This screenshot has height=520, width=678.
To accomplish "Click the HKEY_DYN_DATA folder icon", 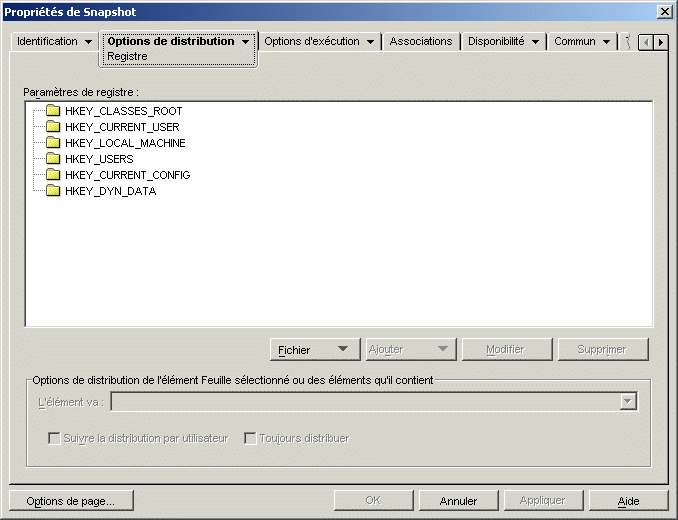I will tap(53, 191).
